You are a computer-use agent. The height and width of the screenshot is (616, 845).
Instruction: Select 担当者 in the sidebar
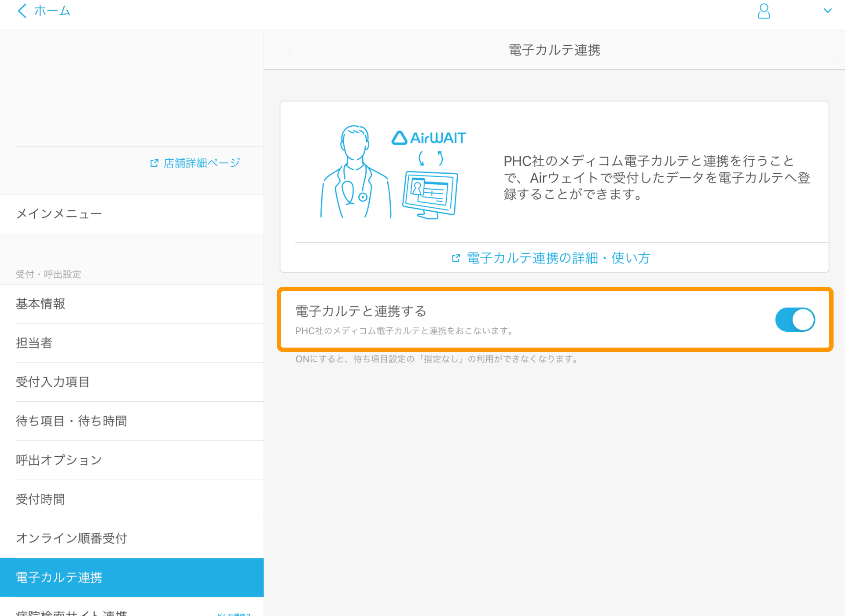pyautogui.click(x=132, y=343)
